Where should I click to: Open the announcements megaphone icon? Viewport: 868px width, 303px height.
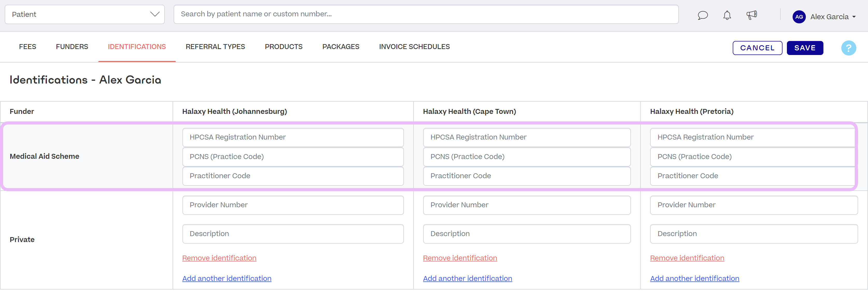(x=751, y=15)
